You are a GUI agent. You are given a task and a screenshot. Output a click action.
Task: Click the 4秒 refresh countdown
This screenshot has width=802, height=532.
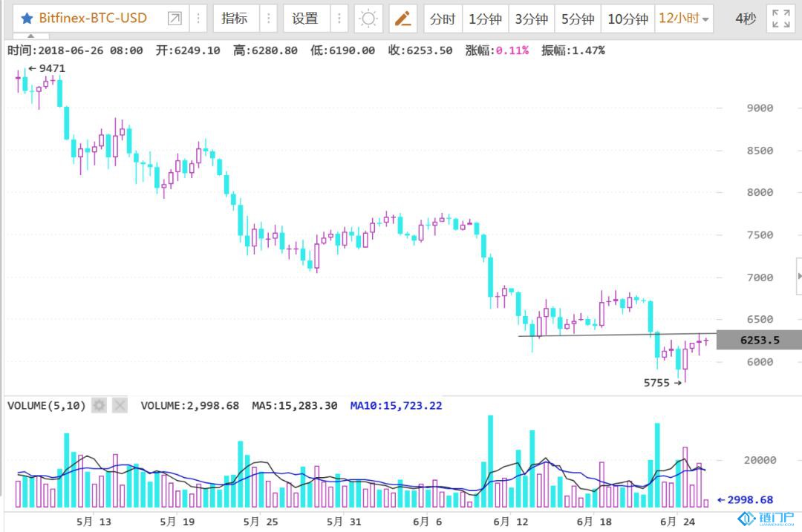(x=746, y=19)
